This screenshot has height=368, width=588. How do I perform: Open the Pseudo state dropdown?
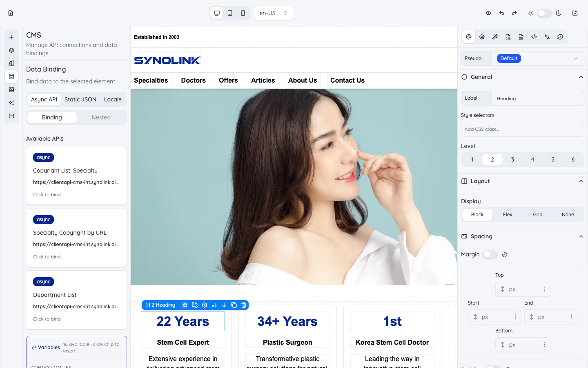[538, 58]
